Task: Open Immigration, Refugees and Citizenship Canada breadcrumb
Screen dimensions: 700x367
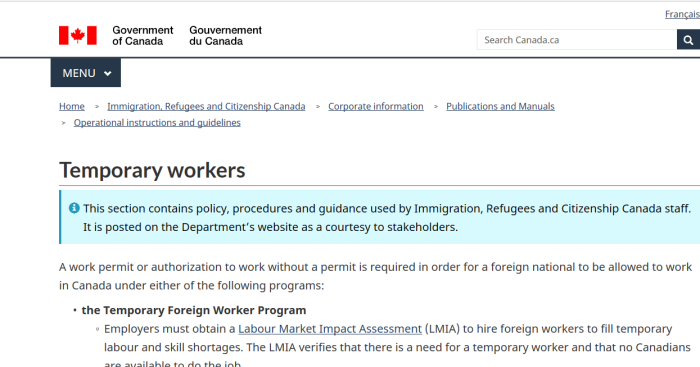Action: click(x=206, y=106)
